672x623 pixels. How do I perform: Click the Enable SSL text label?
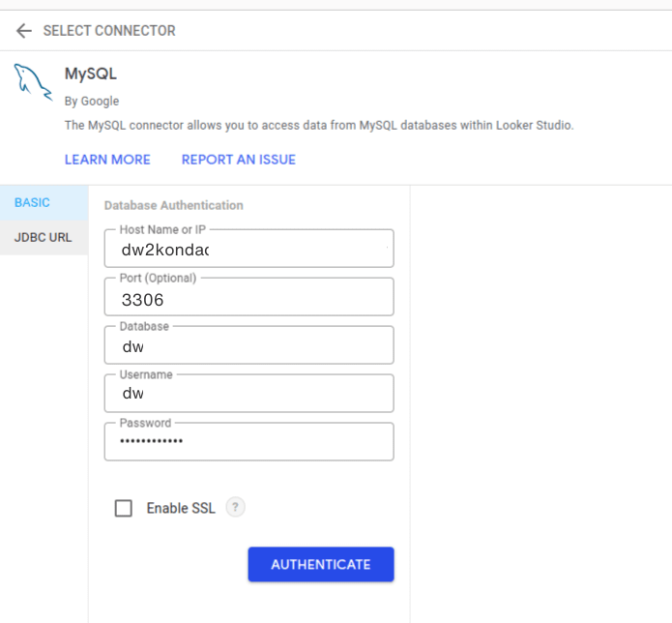tap(181, 508)
